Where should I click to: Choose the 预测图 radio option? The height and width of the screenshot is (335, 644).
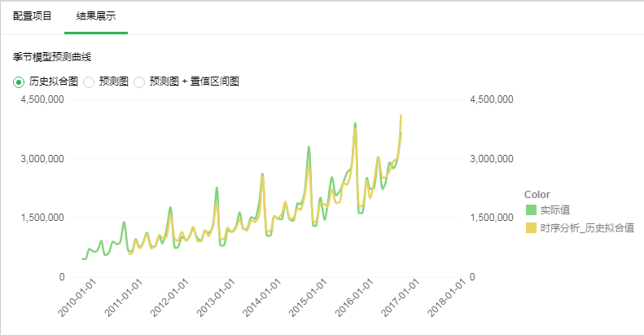[x=90, y=82]
